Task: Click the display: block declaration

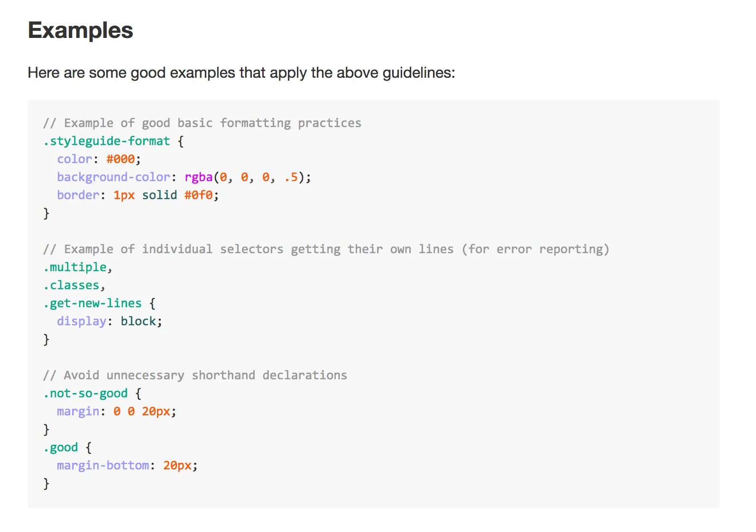Action: [x=110, y=321]
